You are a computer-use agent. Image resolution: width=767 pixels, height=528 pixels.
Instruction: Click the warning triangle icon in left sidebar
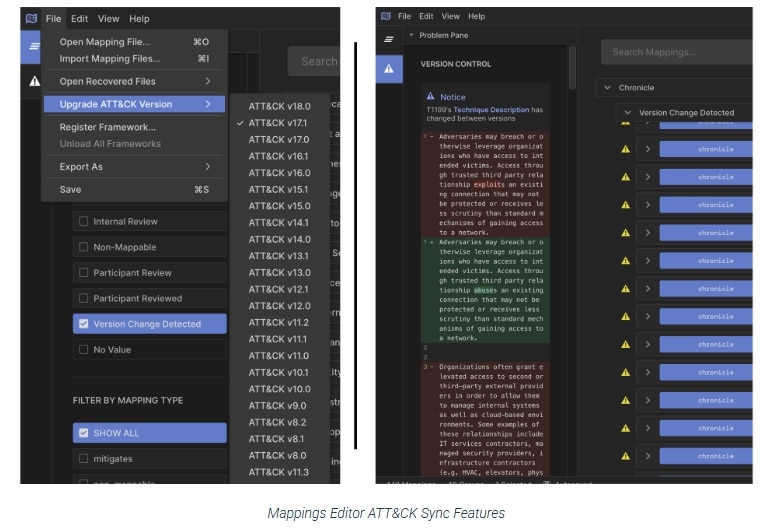click(x=35, y=80)
